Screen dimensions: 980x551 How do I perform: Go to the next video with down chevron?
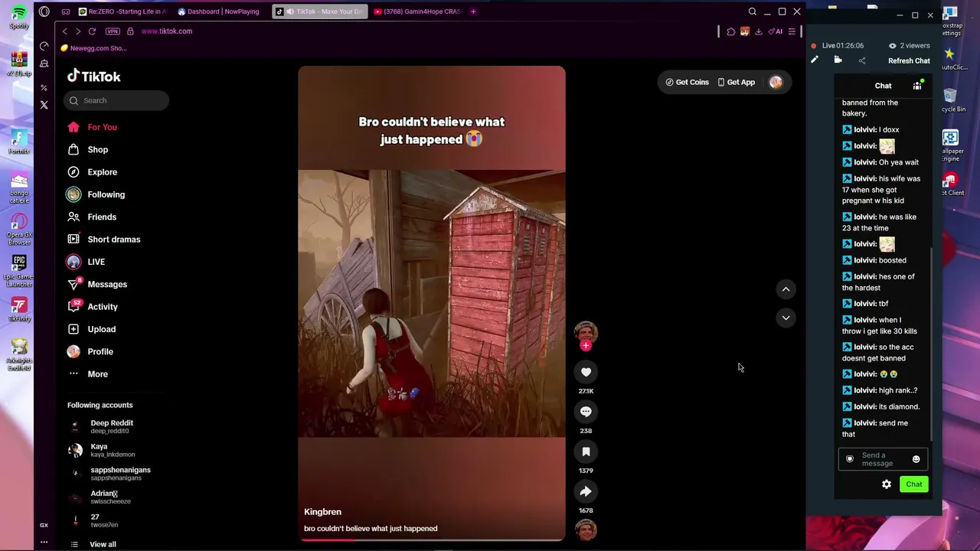(x=786, y=318)
